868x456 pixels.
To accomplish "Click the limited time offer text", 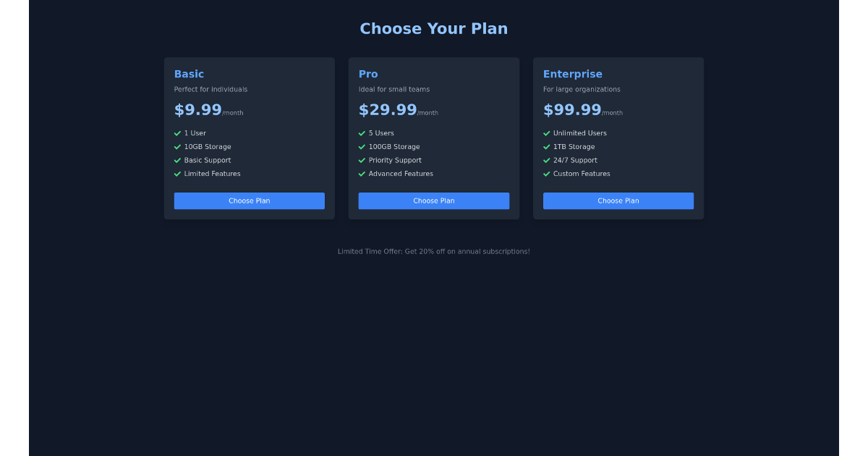I will pos(433,251).
